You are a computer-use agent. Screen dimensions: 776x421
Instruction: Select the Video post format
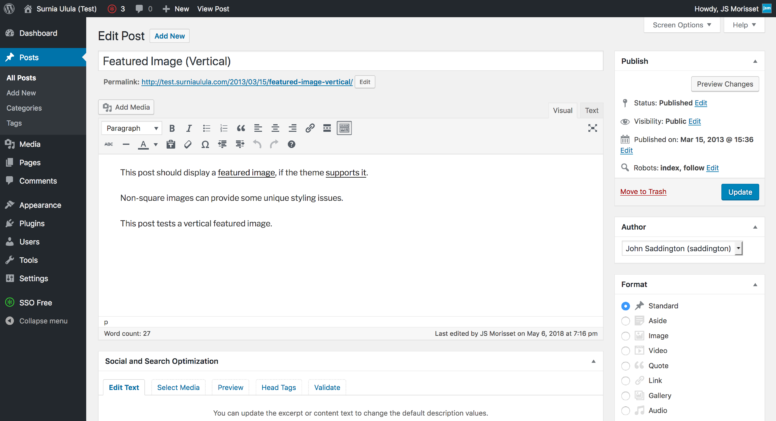pos(626,351)
